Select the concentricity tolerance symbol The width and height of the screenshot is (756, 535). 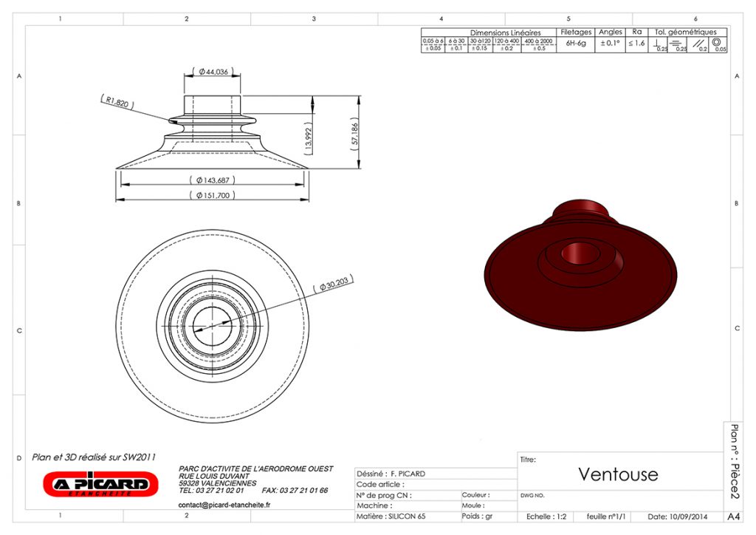(716, 44)
